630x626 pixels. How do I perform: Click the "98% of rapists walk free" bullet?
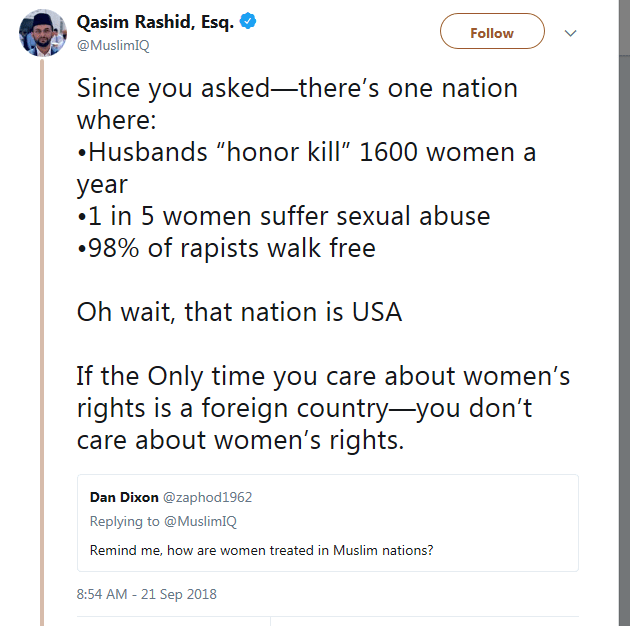pos(226,248)
